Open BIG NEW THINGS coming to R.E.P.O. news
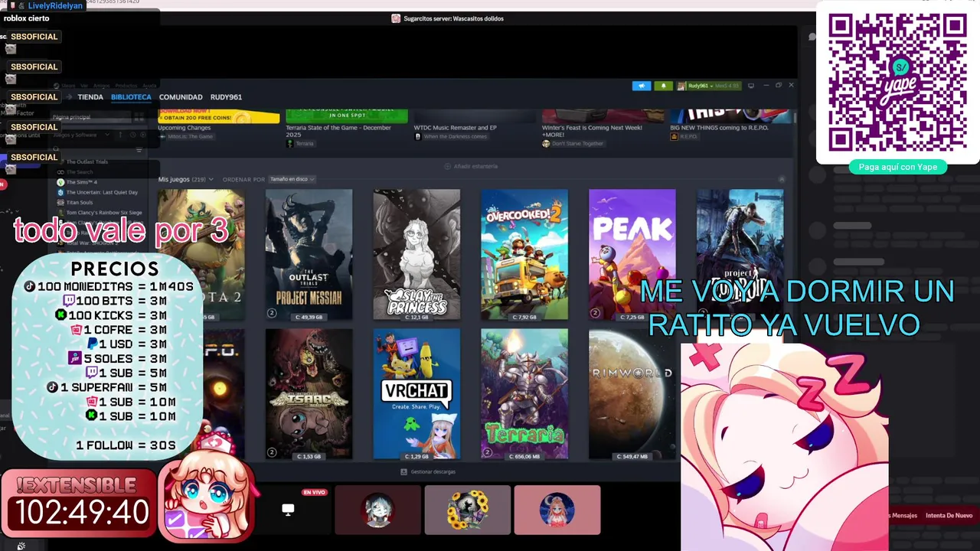The width and height of the screenshot is (980, 551). [719, 128]
